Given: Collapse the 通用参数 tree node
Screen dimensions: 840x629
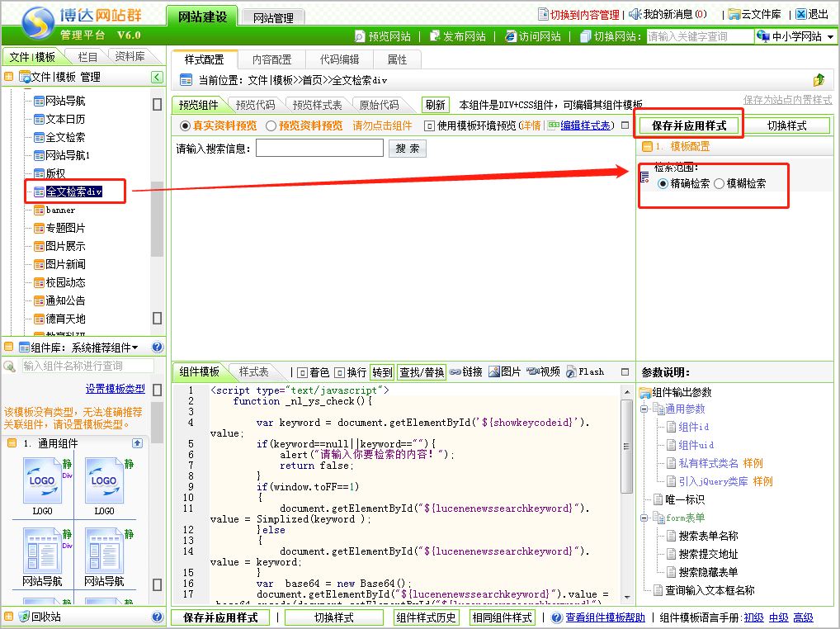Looking at the screenshot, I should [644, 409].
